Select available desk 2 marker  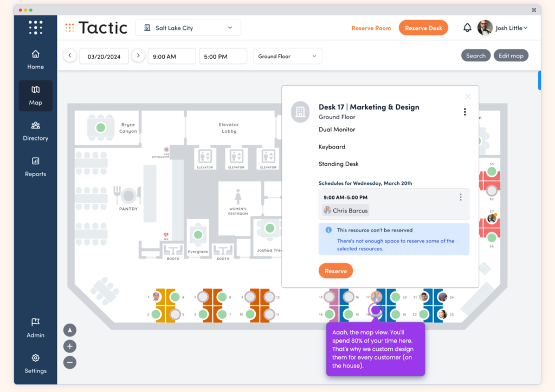156,314
